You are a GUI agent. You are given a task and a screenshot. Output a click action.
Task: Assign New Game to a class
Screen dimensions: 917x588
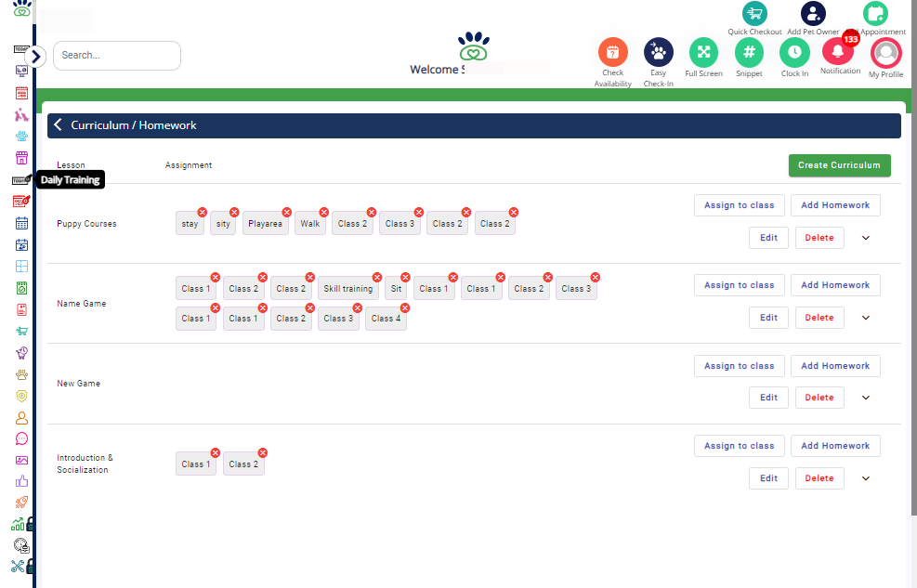[739, 366]
